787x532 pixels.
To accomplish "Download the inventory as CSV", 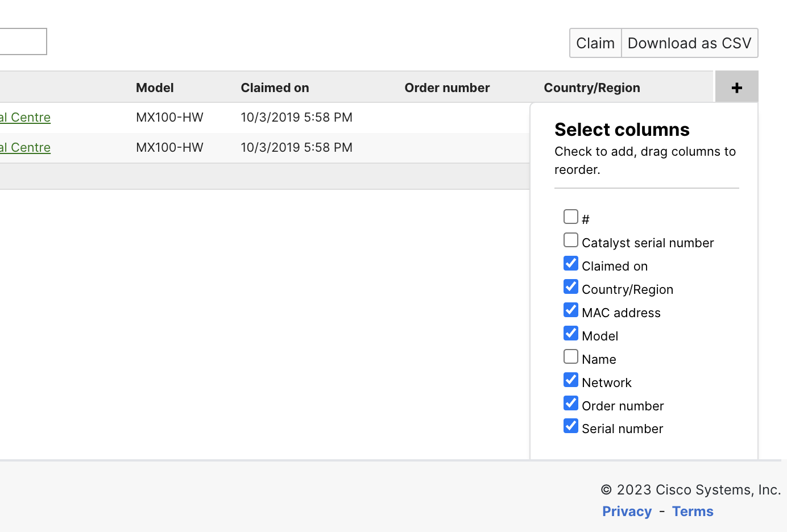I will click(x=689, y=43).
